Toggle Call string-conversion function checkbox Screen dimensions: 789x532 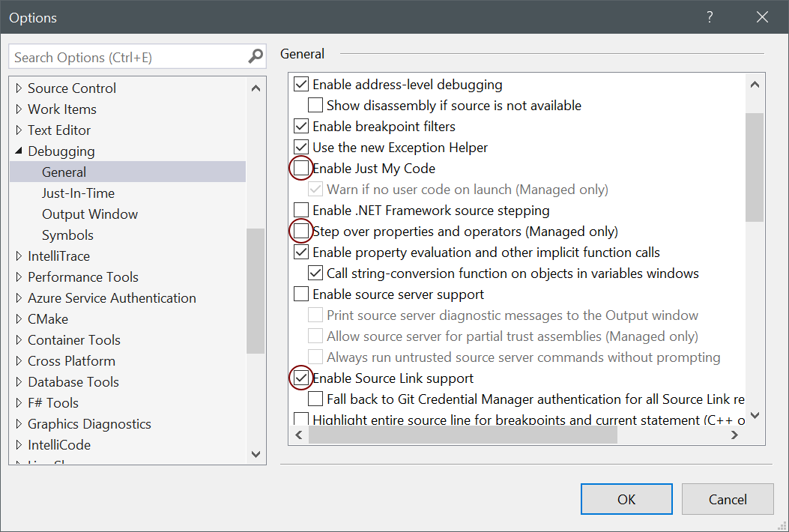(x=315, y=273)
